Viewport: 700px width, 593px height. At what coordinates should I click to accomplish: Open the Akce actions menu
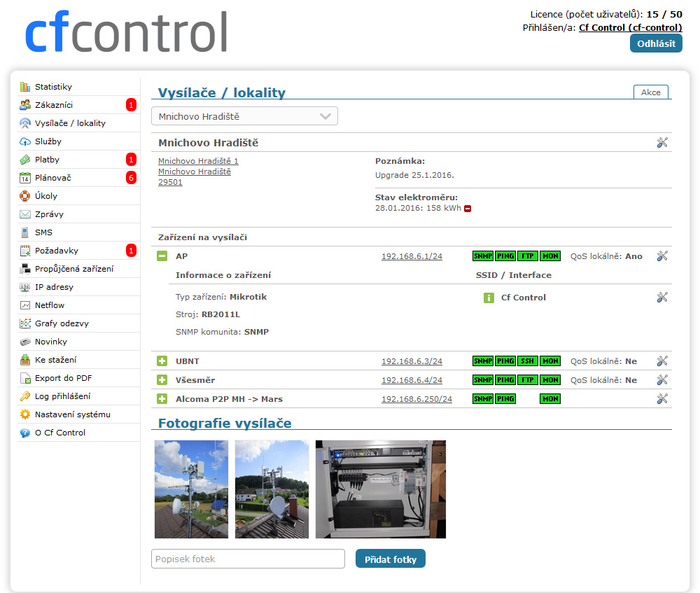pos(651,92)
